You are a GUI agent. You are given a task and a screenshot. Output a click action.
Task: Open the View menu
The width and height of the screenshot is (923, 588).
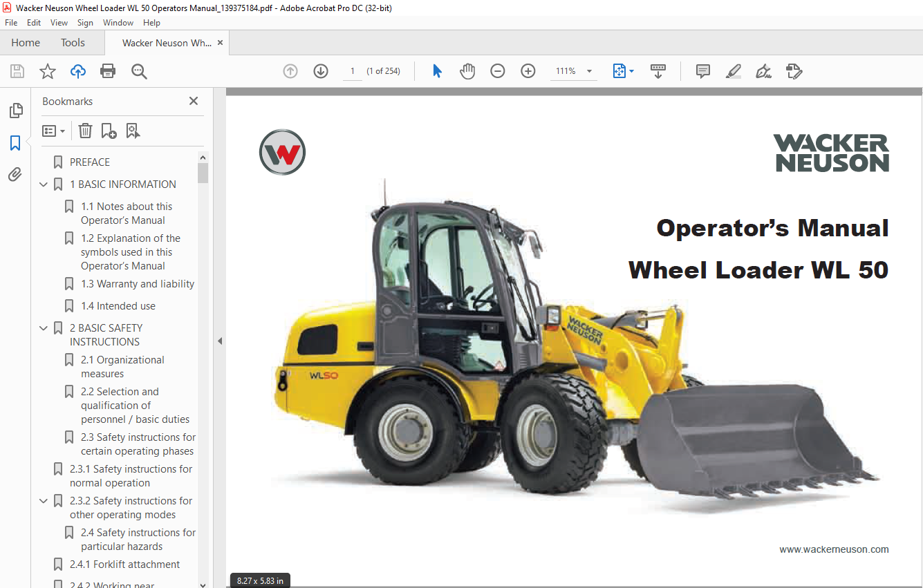pyautogui.click(x=59, y=23)
